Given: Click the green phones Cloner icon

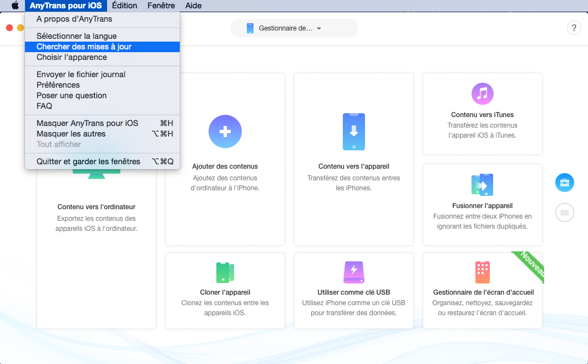Looking at the screenshot, I should (225, 272).
